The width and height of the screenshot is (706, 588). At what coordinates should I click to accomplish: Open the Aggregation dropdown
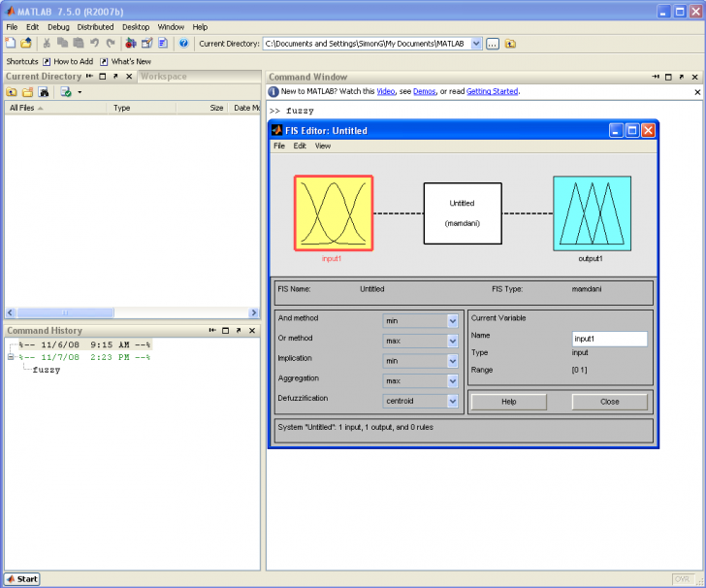pyautogui.click(x=453, y=380)
